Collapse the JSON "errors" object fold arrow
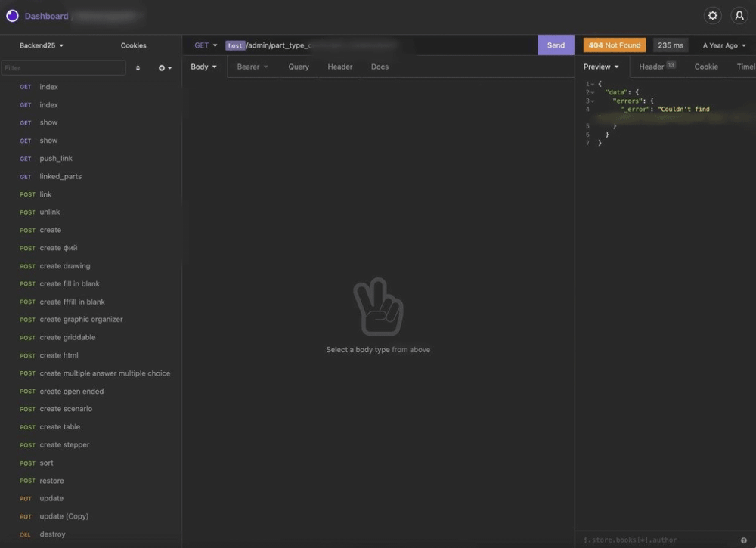The width and height of the screenshot is (756, 548). pyautogui.click(x=593, y=101)
